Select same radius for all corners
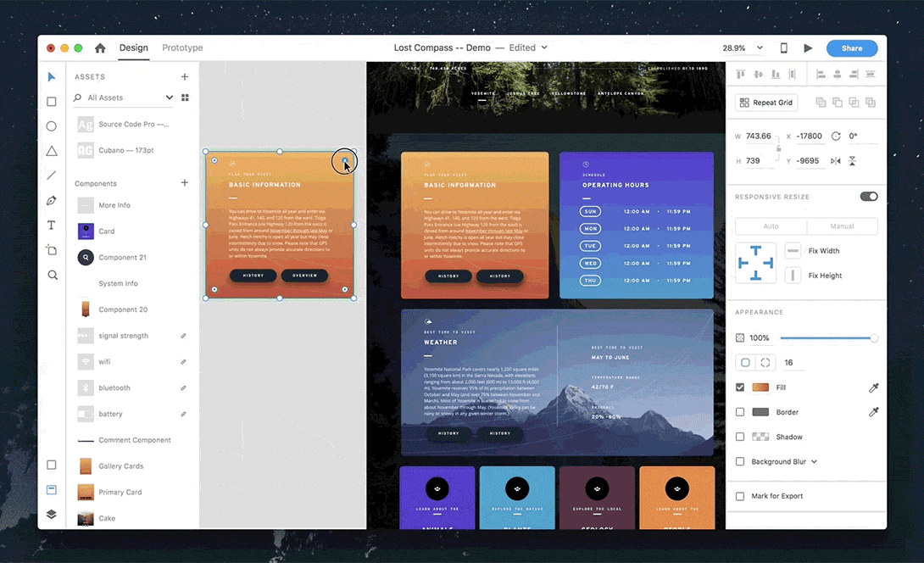Viewport: 924px width, 563px height. point(745,363)
